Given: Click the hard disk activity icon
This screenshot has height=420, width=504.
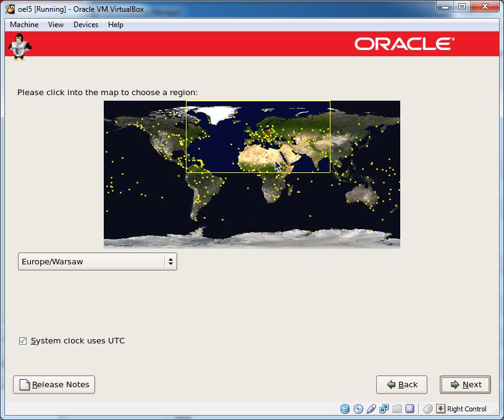Looking at the screenshot, I should coord(345,409).
